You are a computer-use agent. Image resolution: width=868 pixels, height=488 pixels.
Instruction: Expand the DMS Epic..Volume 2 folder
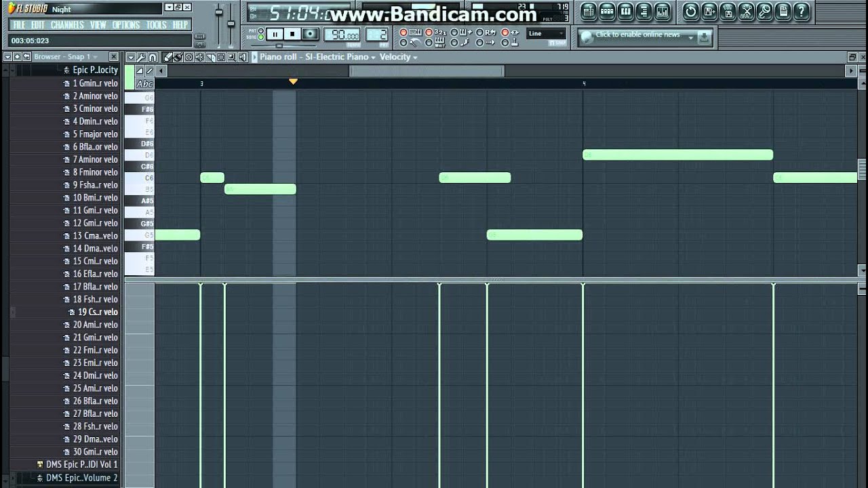pyautogui.click(x=77, y=478)
